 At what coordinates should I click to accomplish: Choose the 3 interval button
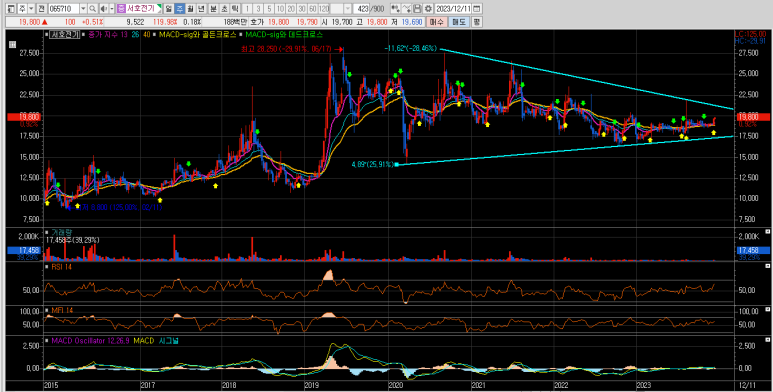click(258, 9)
